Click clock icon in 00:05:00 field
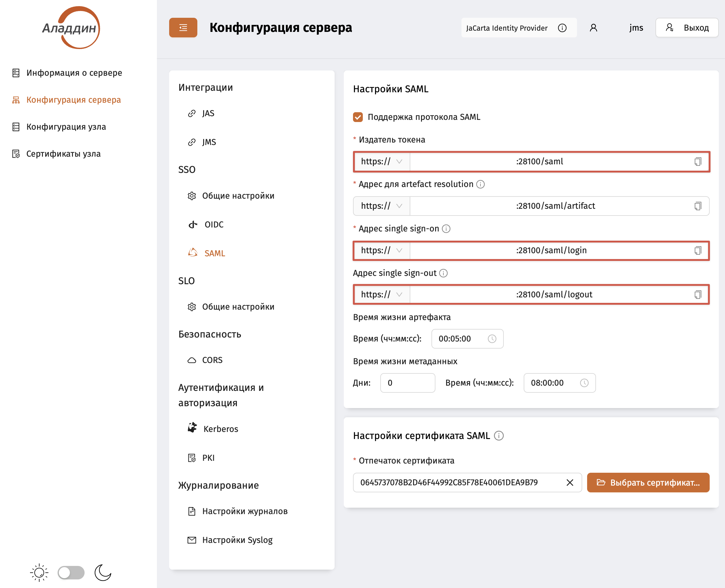This screenshot has width=725, height=588. [x=492, y=339]
